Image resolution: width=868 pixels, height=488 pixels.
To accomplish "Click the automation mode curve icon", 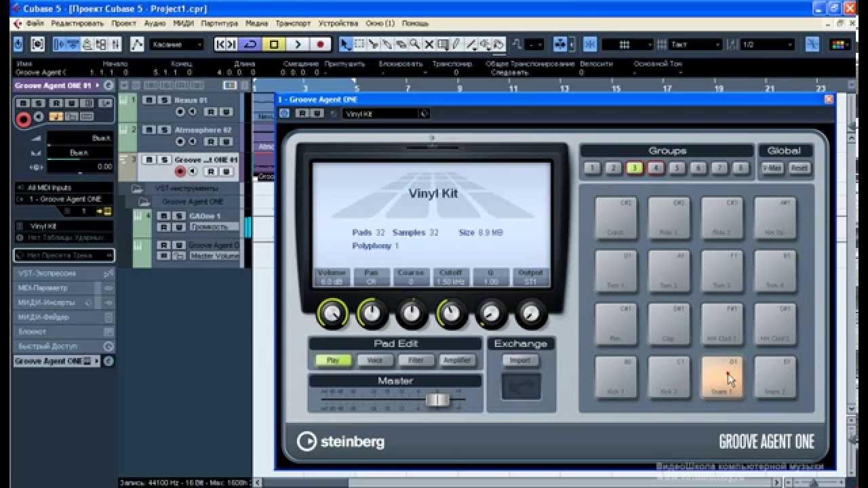I will (x=137, y=45).
